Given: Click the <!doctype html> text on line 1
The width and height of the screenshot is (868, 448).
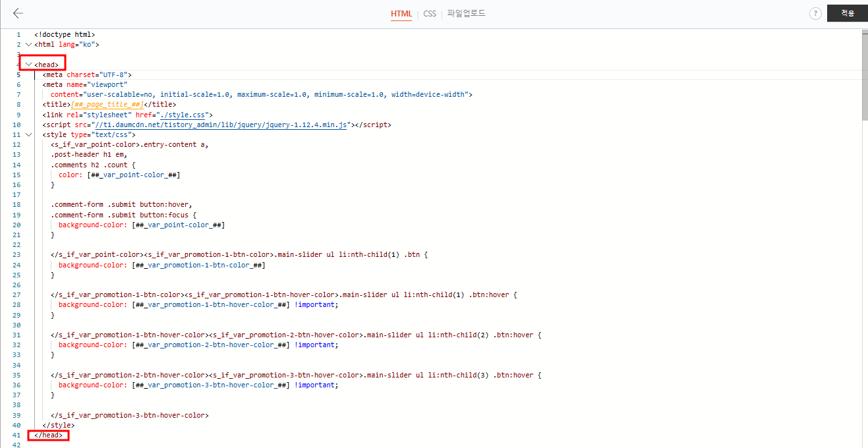Looking at the screenshot, I should [x=65, y=34].
